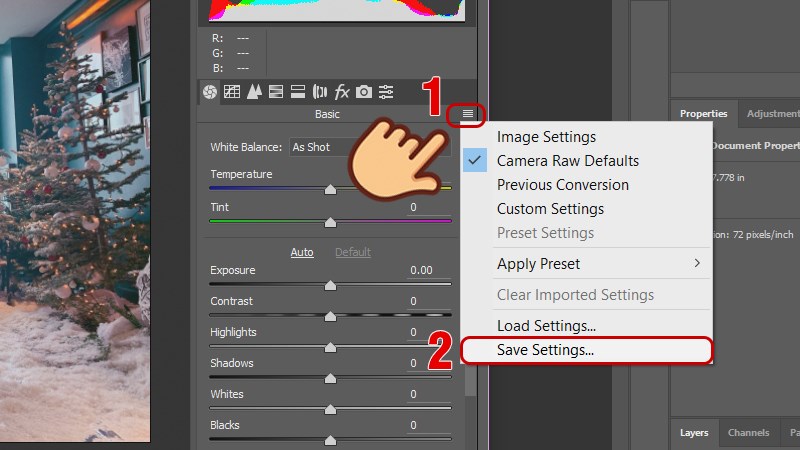The image size is (800, 450).
Task: Open the HSL Adjustments panel icon
Action: point(276,92)
